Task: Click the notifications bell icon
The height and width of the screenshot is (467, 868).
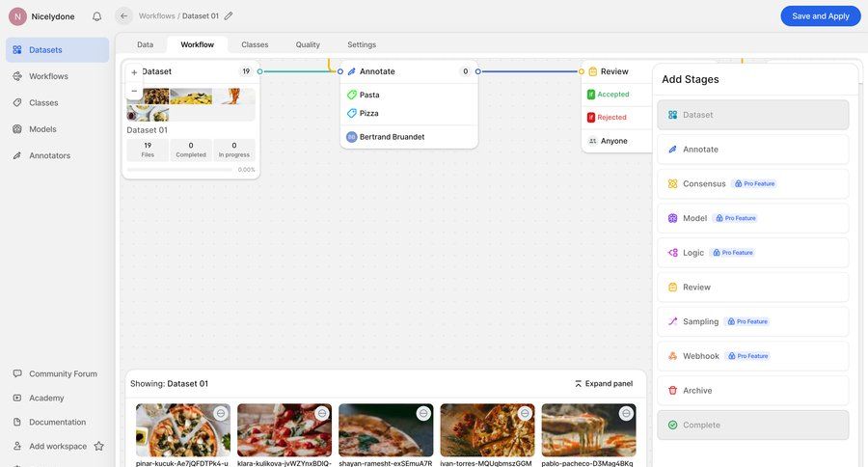Action: pos(96,16)
